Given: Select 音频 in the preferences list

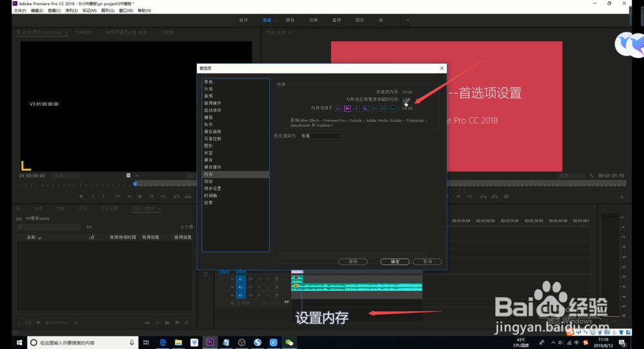Looking at the screenshot, I should [209, 96].
